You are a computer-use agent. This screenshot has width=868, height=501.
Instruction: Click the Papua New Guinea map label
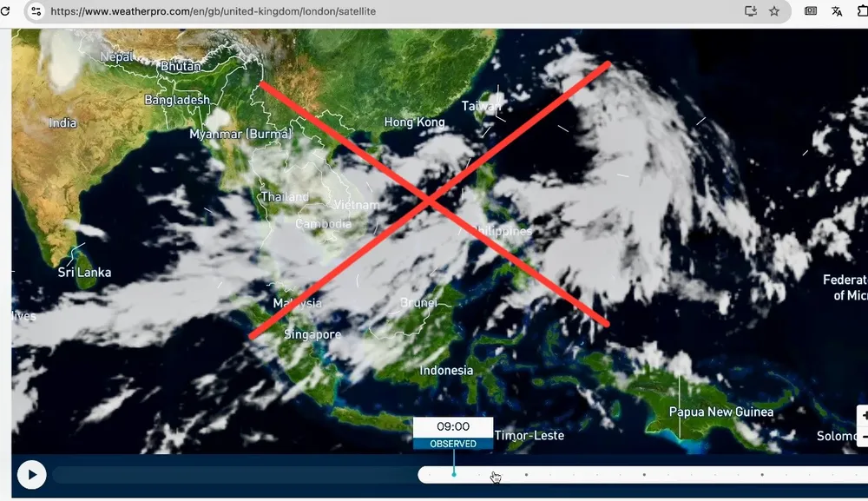pos(721,412)
